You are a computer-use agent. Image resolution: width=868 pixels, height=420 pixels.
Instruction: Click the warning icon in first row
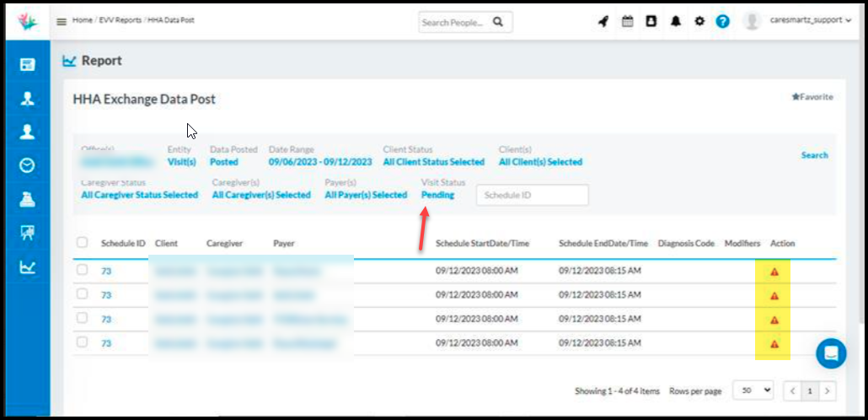(x=774, y=272)
